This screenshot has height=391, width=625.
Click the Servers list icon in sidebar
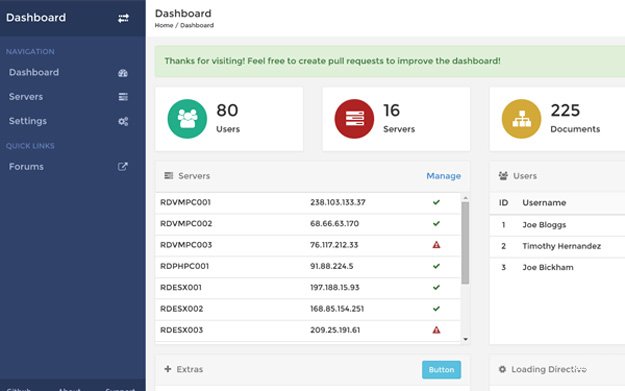tap(123, 97)
